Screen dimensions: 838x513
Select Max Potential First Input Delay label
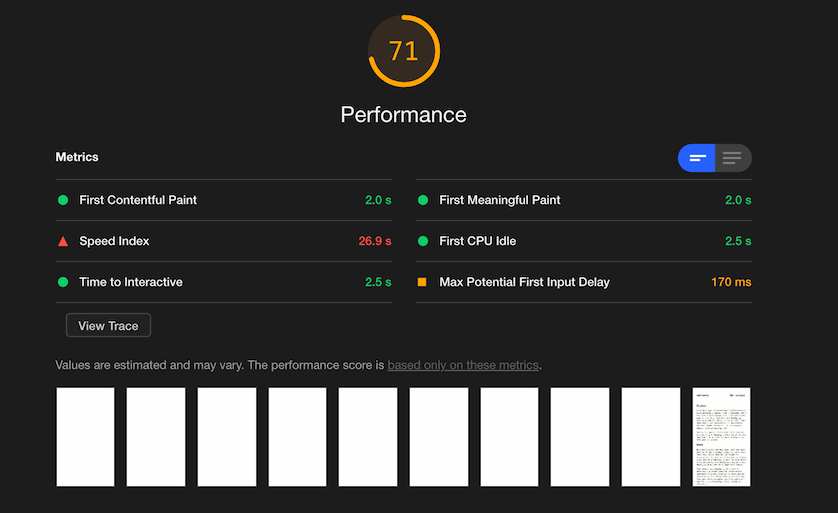(524, 282)
